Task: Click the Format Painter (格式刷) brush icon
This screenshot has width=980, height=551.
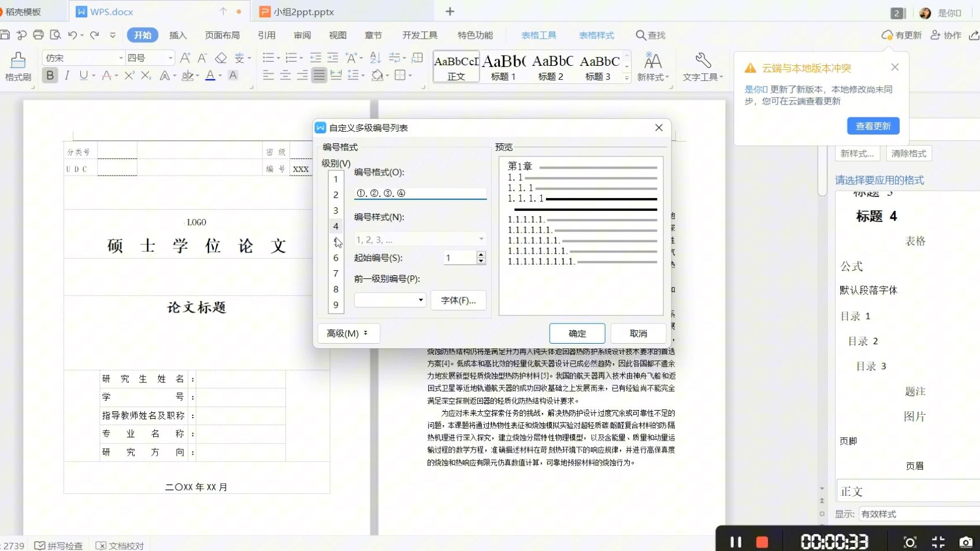Action: click(18, 60)
